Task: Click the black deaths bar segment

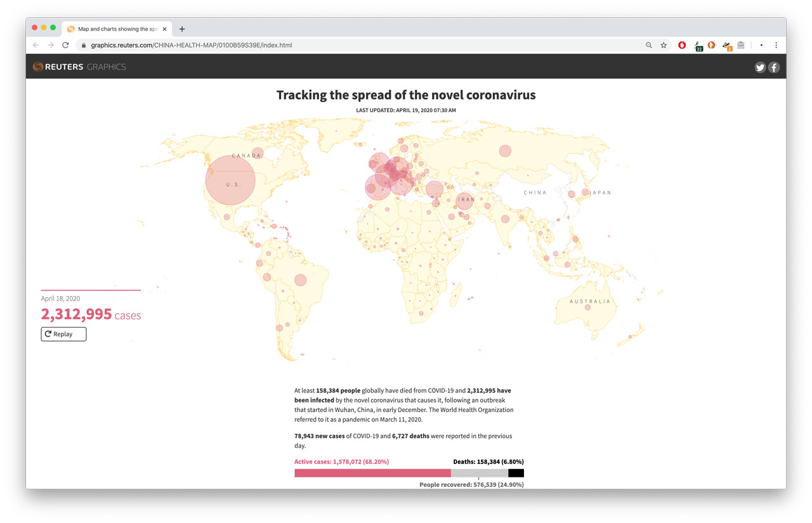Action: tap(516, 473)
